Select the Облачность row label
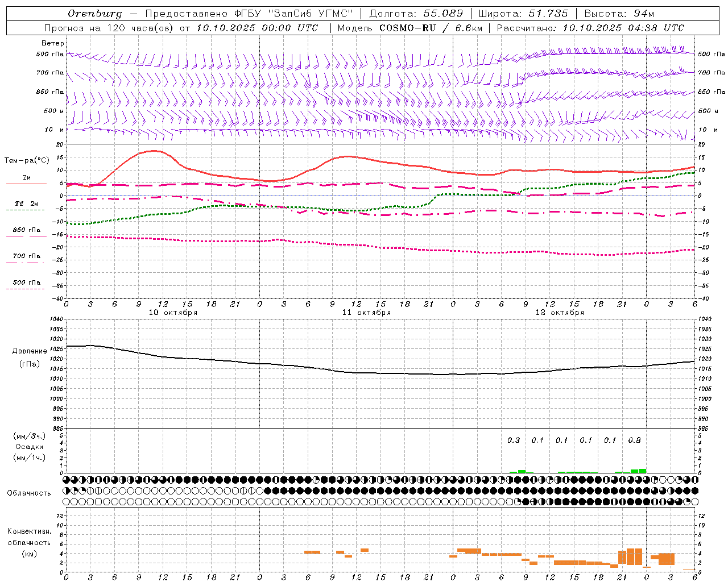 click(x=29, y=493)
